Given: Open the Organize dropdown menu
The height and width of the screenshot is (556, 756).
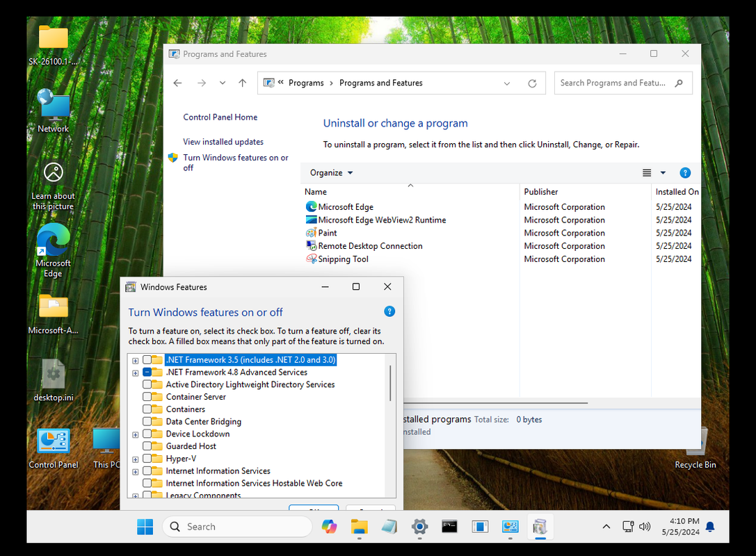Looking at the screenshot, I should [331, 172].
